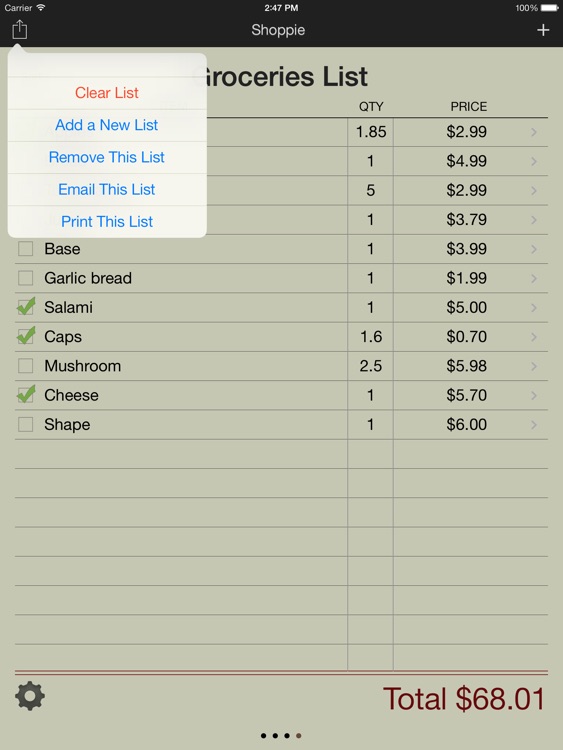Tap the battery indicator icon
The image size is (563, 750).
[550, 8]
